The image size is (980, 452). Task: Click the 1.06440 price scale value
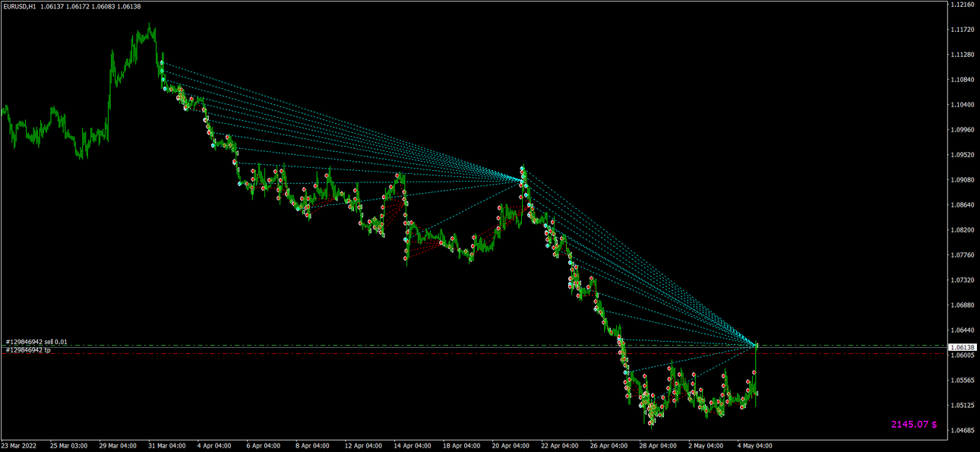(x=961, y=330)
